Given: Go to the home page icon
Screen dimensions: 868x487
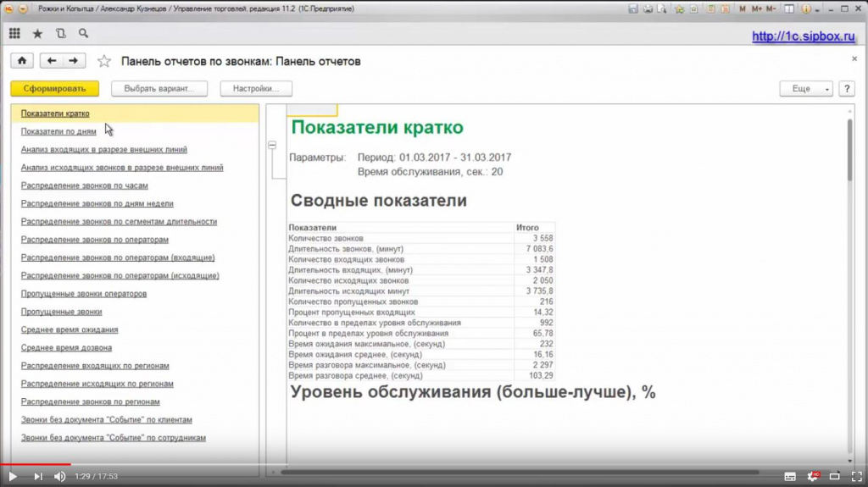Looking at the screenshot, I should (x=22, y=61).
